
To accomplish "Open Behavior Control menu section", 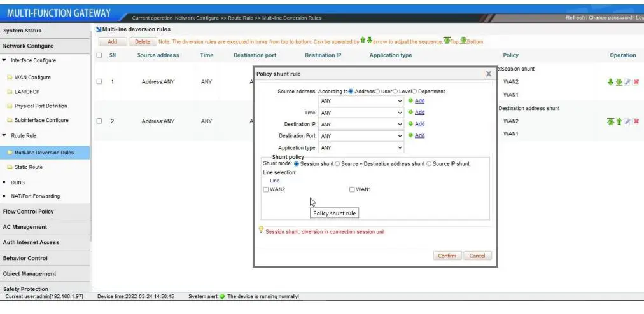I will [x=45, y=258].
